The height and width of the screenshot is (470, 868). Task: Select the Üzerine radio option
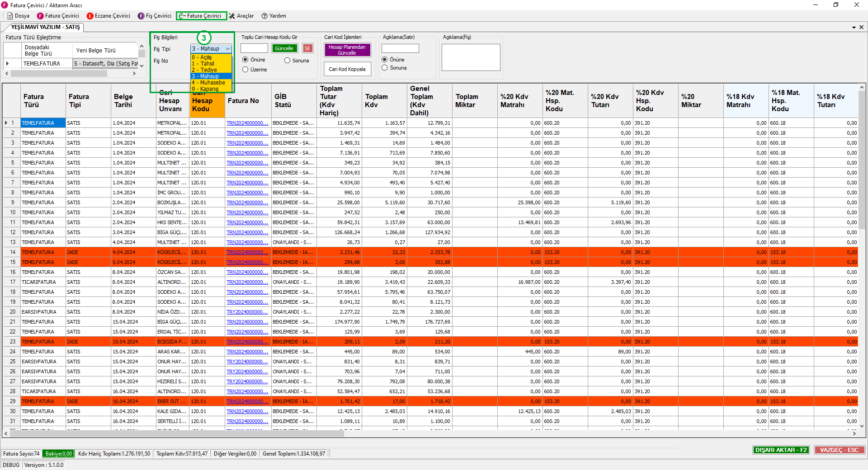(255, 70)
